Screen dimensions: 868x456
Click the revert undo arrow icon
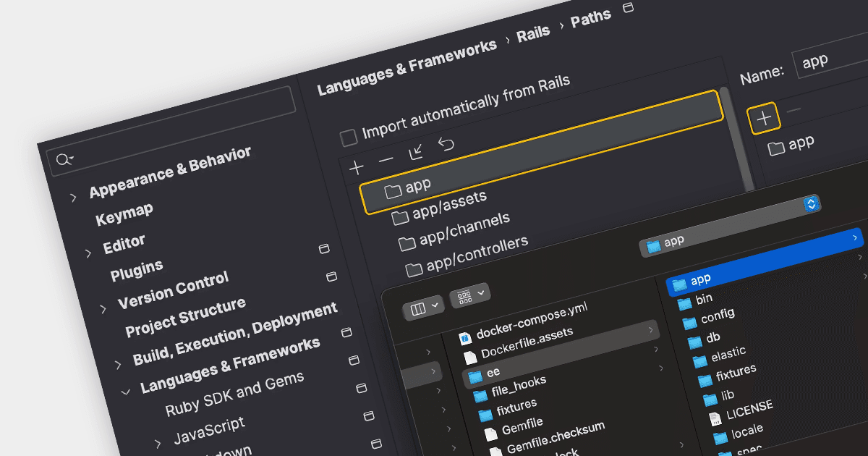click(446, 145)
